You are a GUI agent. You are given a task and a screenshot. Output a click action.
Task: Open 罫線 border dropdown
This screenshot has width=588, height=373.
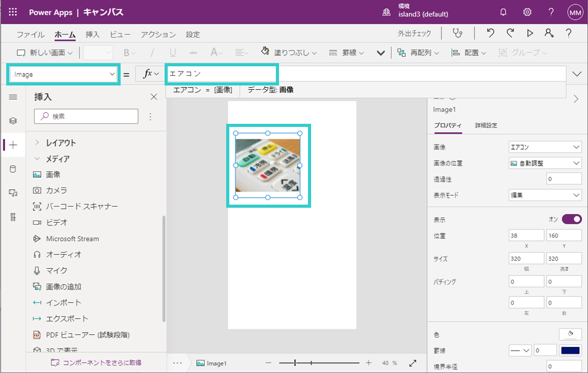point(346,52)
